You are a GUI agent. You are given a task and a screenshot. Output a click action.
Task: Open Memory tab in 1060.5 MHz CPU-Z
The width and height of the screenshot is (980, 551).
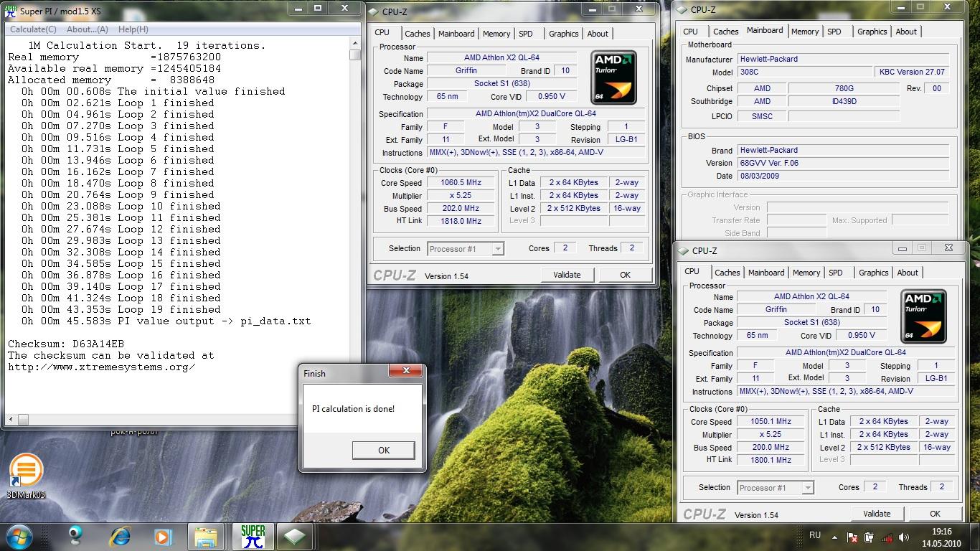[x=496, y=34]
